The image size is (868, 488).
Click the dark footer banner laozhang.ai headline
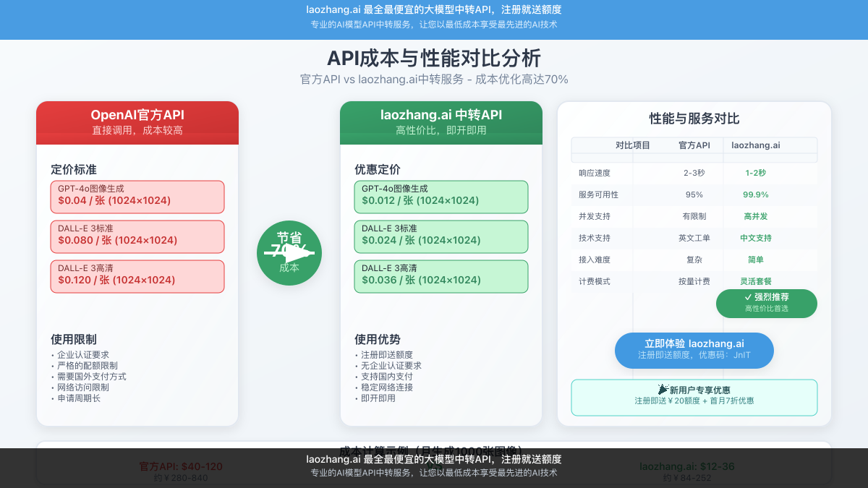point(434,459)
